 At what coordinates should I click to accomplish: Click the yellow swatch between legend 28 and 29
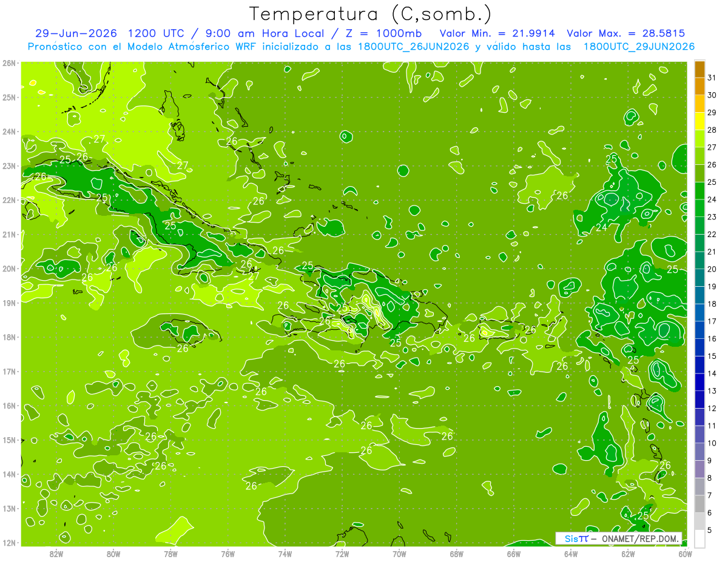699,121
